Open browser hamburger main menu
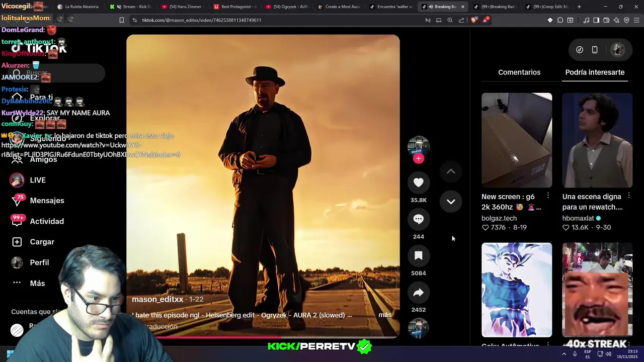The width and height of the screenshot is (644, 362). (x=636, y=20)
